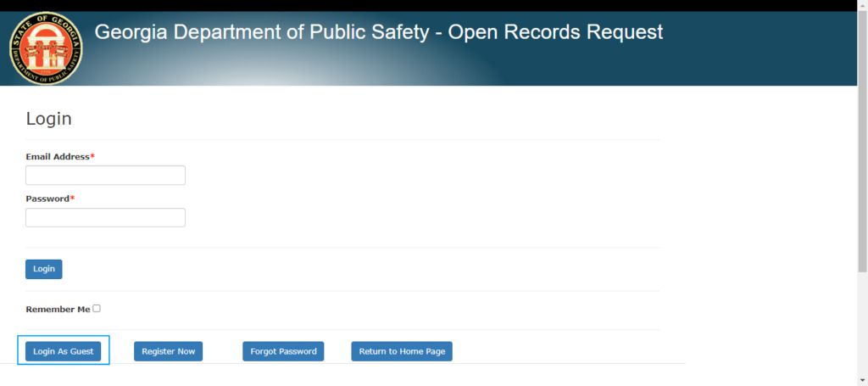Viewport: 868px width, 386px height.
Task: Go back via Return to Home Page
Action: tap(402, 351)
